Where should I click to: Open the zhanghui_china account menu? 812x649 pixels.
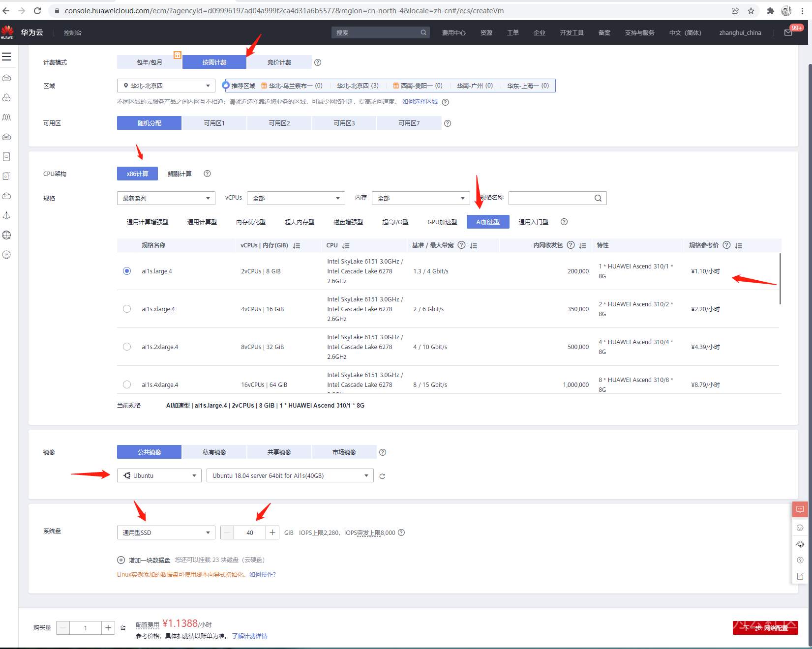point(740,32)
